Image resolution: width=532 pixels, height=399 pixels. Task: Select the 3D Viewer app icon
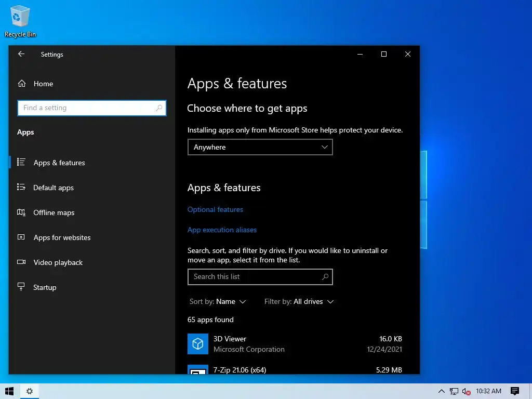click(x=198, y=344)
